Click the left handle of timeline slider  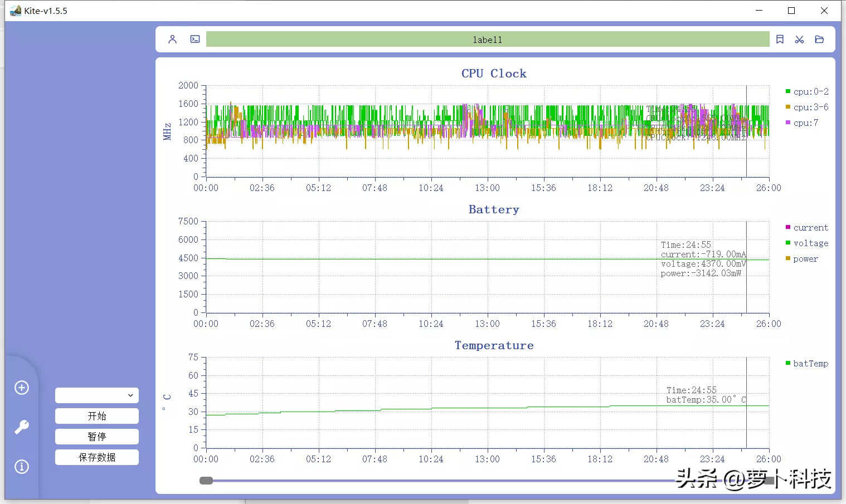(x=206, y=481)
